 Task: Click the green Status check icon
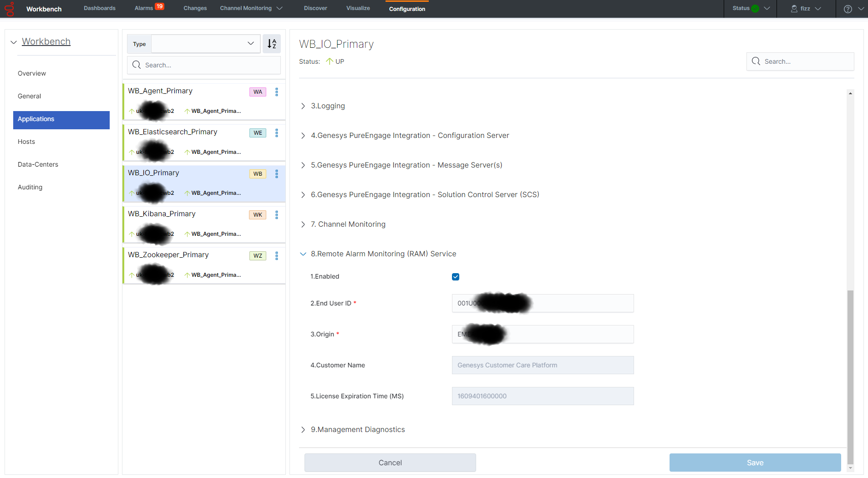tap(755, 9)
